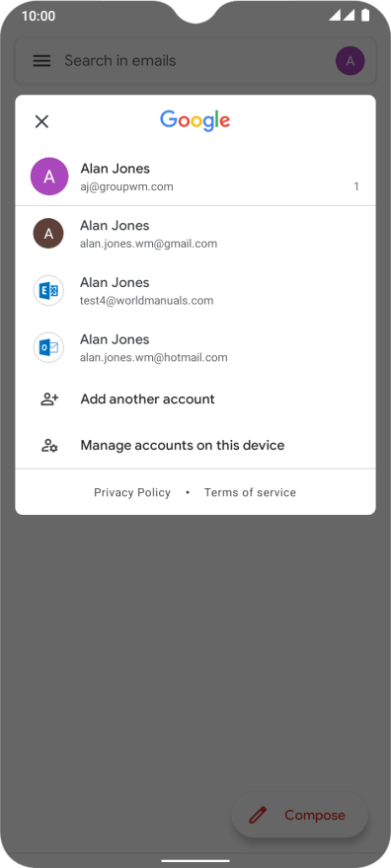391x868 pixels.
Task: Switch to alan.jones.wm@hotmail.com account
Action: click(x=195, y=348)
